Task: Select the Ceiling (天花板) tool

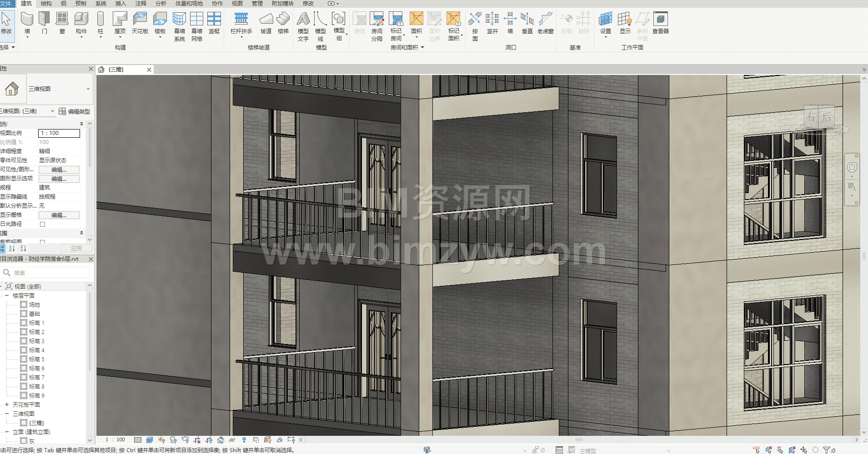Action: click(x=140, y=24)
